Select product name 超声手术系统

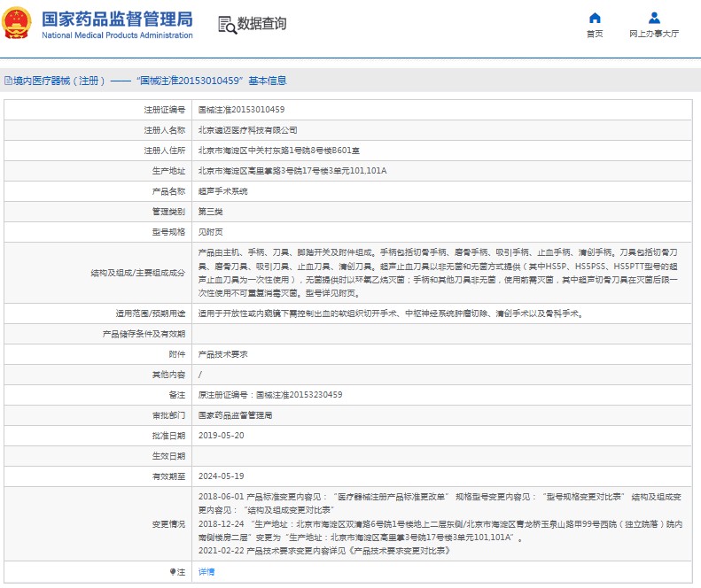pos(222,191)
